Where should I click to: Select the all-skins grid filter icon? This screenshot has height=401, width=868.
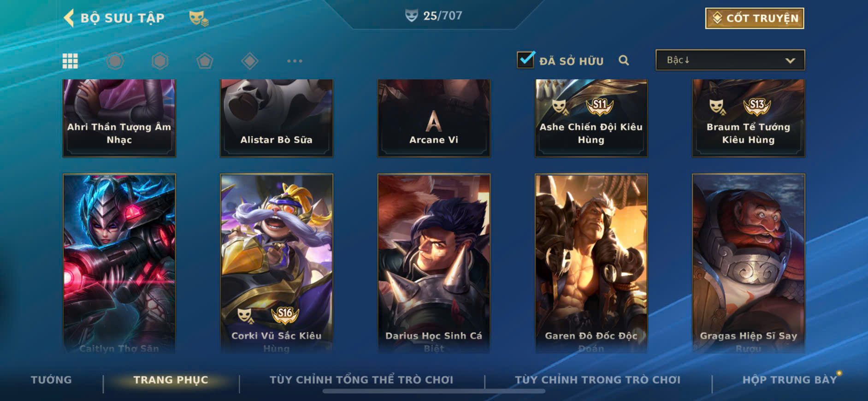pos(70,61)
